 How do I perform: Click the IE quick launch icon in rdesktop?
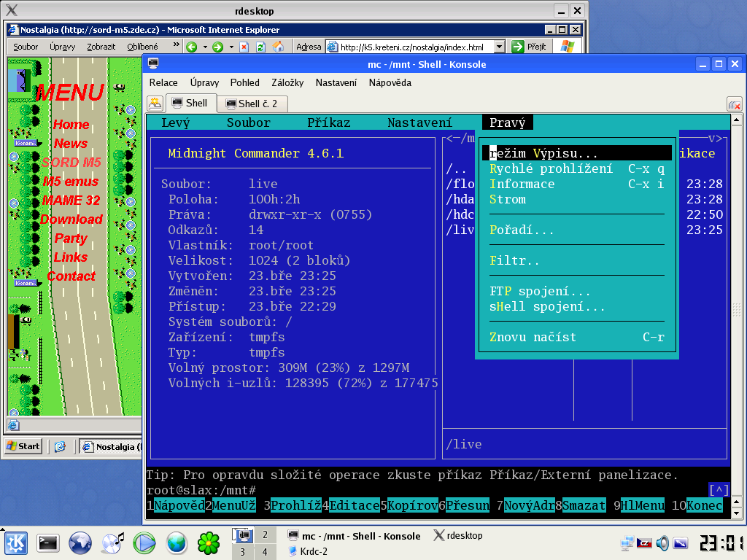[60, 446]
